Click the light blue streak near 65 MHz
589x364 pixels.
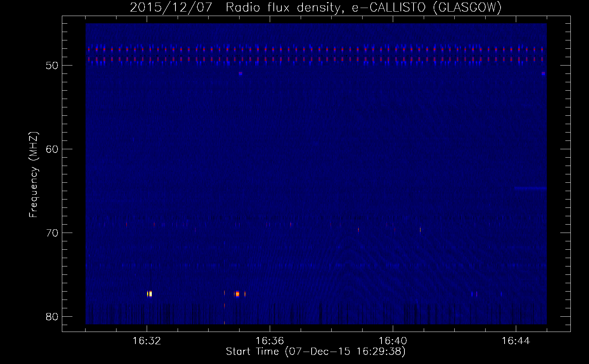[x=530, y=188]
